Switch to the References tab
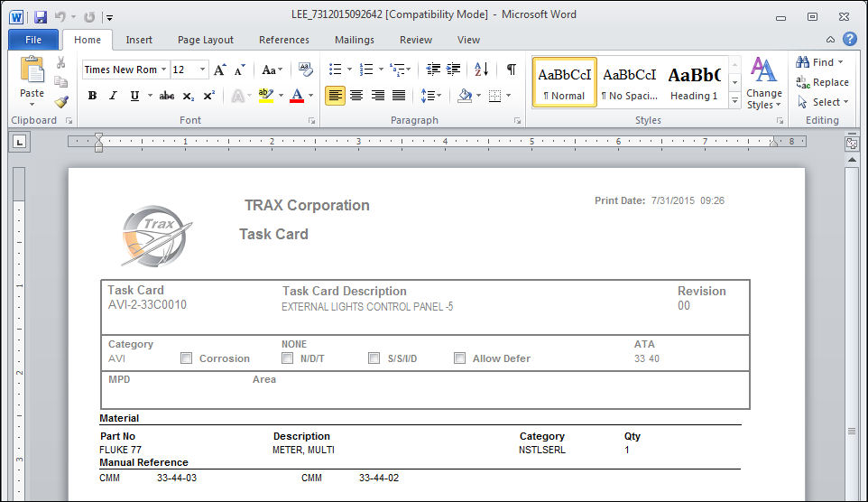This screenshot has width=868, height=502. coord(284,40)
